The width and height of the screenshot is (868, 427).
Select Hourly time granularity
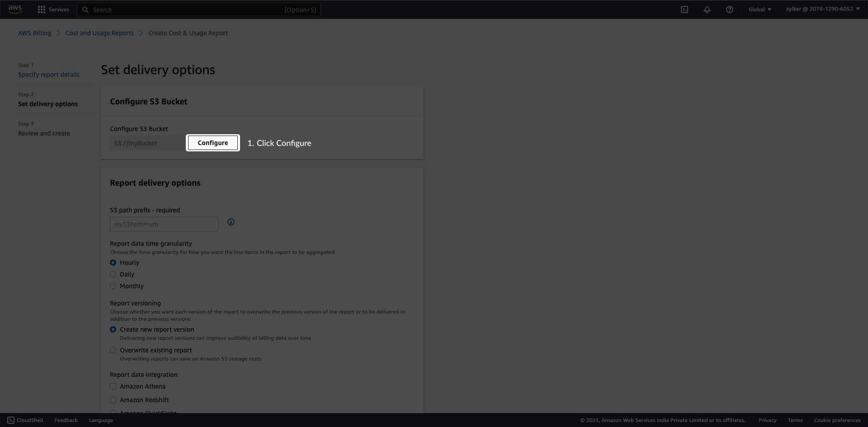(x=113, y=263)
